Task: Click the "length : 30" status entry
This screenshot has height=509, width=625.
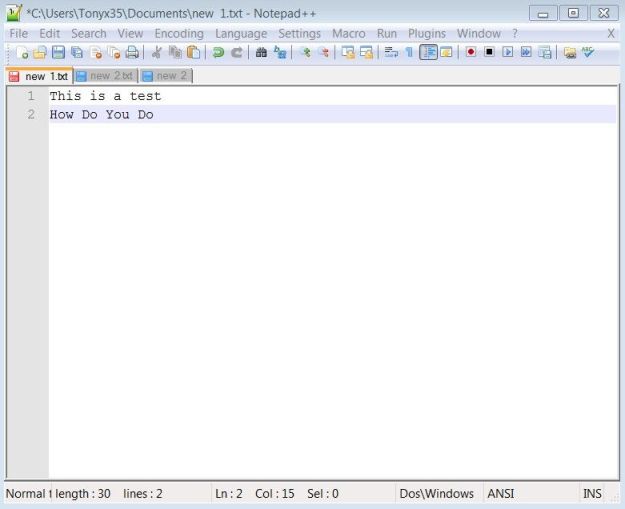Action: (x=83, y=493)
